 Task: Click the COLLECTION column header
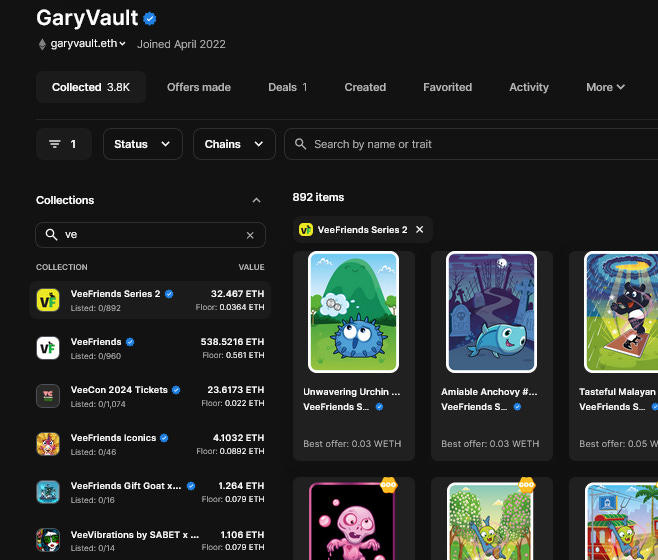point(62,267)
